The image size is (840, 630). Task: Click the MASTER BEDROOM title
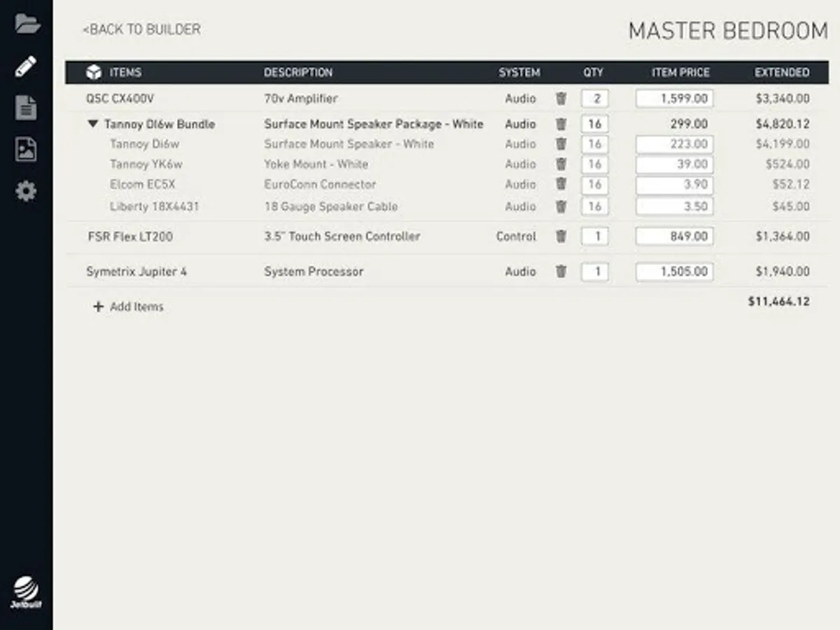click(728, 31)
